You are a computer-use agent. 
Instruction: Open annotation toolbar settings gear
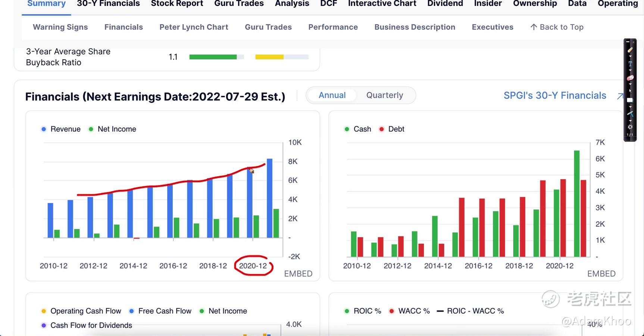pyautogui.click(x=630, y=127)
